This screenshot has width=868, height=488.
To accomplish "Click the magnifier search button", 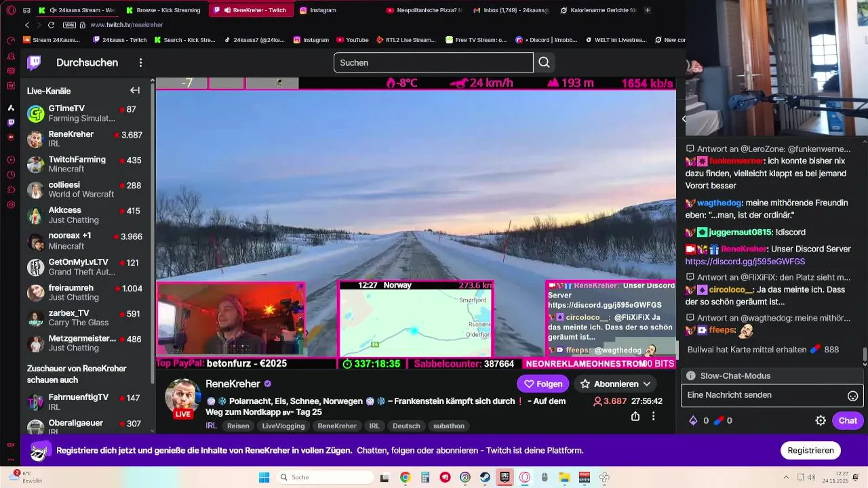I will (x=544, y=62).
